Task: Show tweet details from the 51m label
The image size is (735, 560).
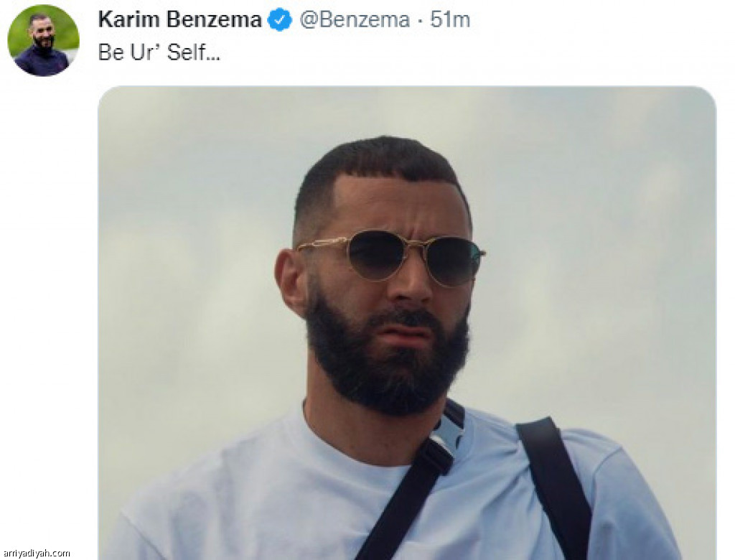Action: tap(450, 19)
